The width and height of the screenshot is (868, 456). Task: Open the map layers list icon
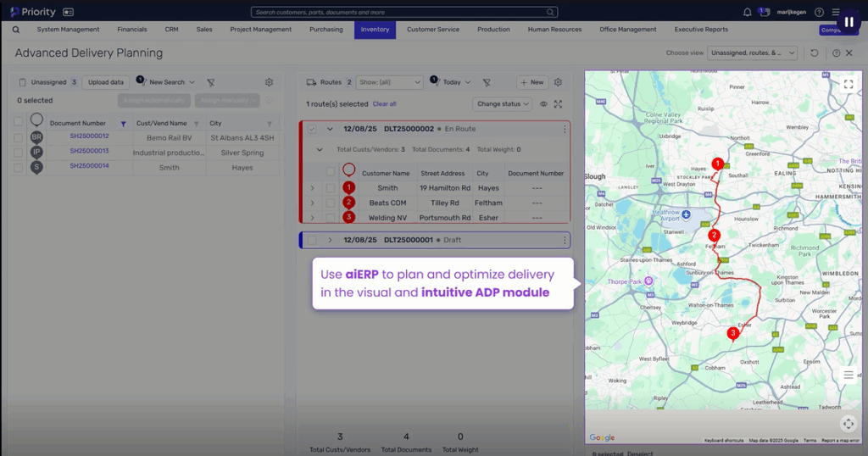point(848,375)
